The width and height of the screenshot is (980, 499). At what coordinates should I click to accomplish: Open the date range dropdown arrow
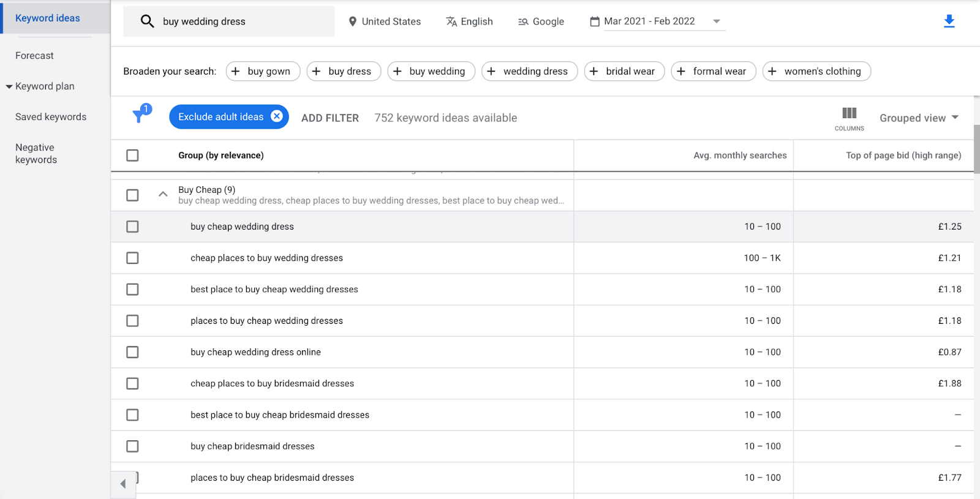(716, 21)
